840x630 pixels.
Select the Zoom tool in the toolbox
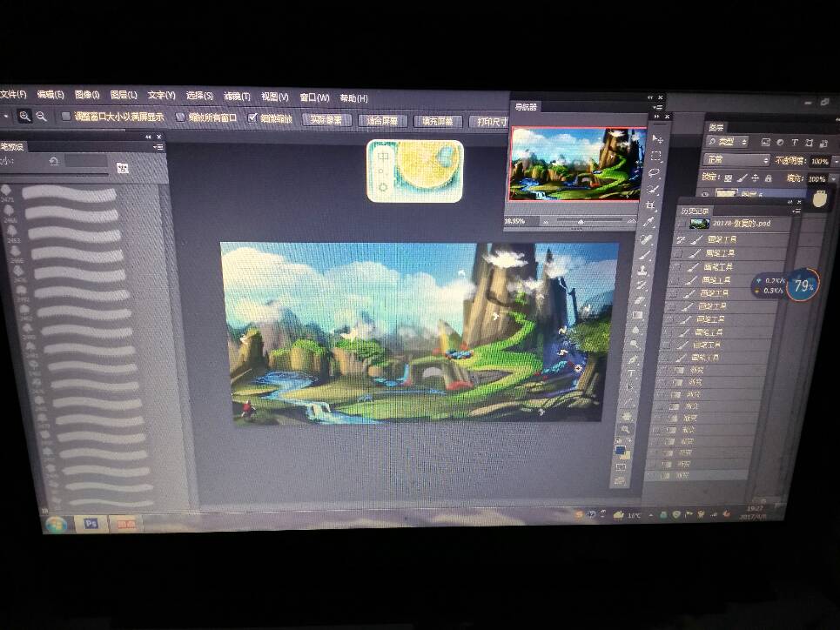point(625,429)
